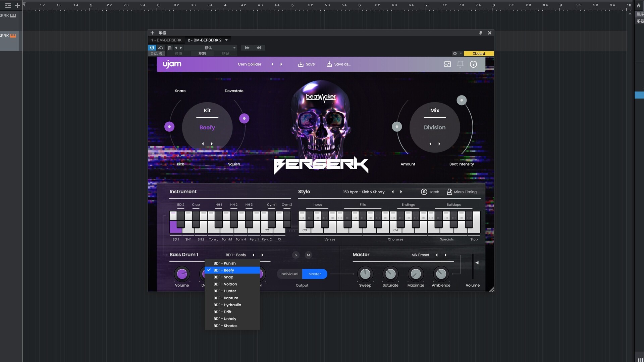644x362 pixels.
Task: Select the 2 - BM-BERSERK 2 tab
Action: coord(205,40)
